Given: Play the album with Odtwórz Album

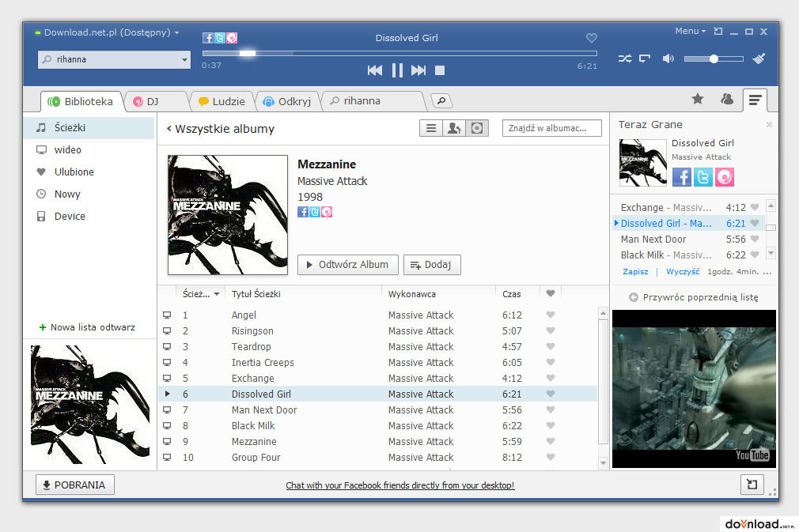Looking at the screenshot, I should click(347, 265).
